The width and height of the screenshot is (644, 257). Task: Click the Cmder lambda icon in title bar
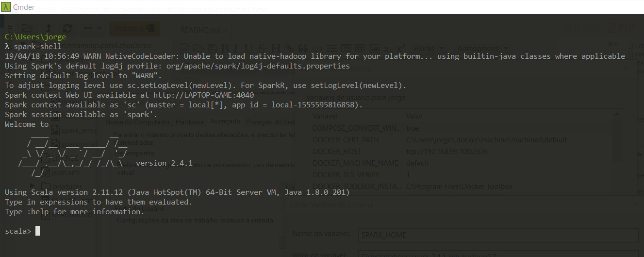click(6, 7)
